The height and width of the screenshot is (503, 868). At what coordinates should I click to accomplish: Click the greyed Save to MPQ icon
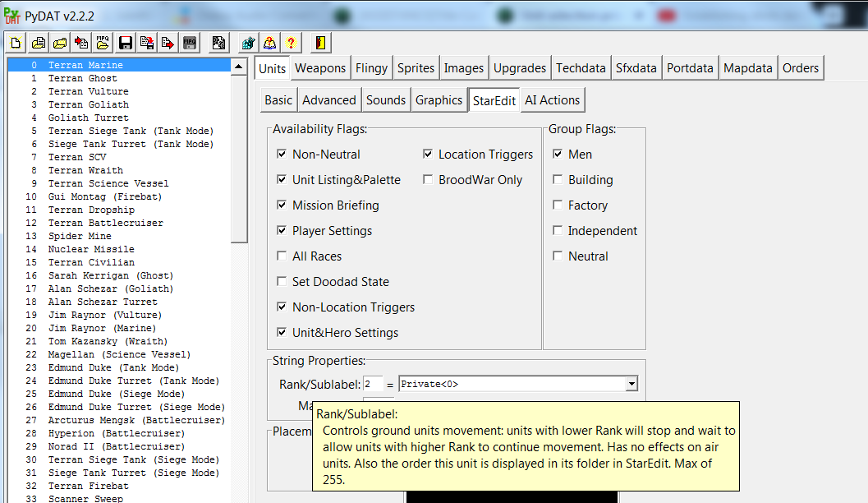point(189,43)
